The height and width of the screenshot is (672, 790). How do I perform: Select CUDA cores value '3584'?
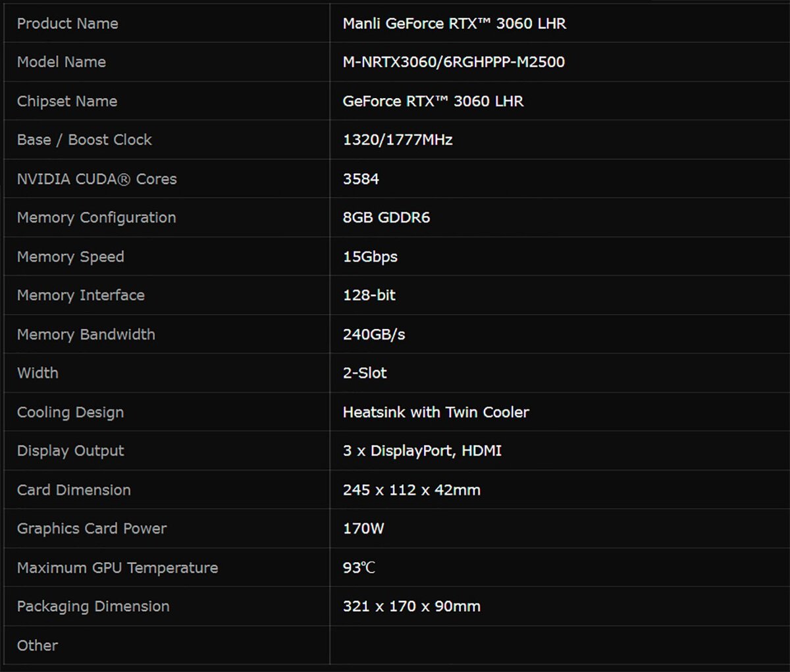361,179
